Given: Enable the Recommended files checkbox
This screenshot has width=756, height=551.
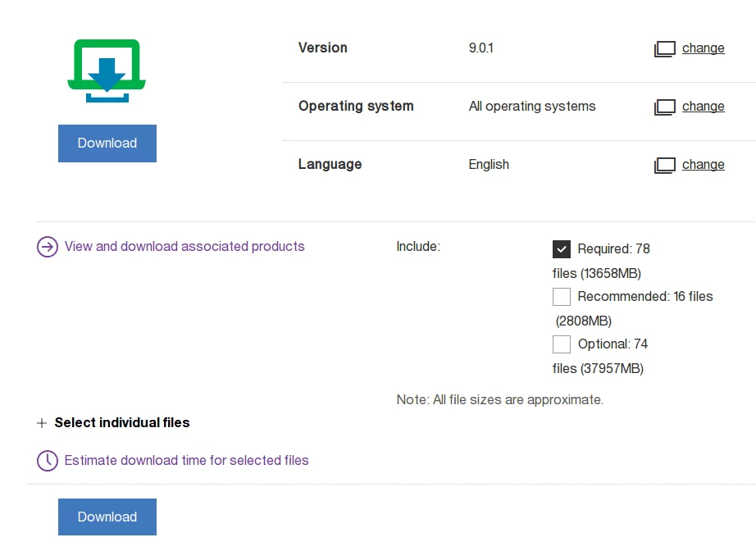Looking at the screenshot, I should 562,297.
